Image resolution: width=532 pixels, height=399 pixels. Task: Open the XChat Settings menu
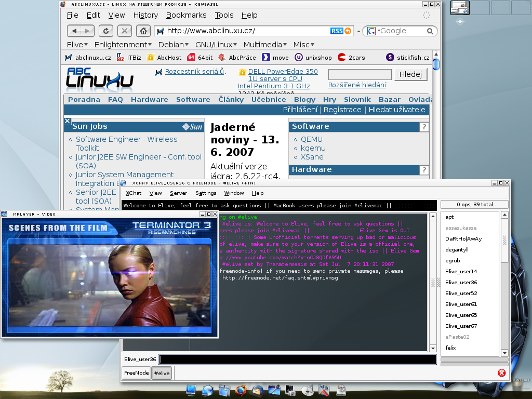tap(206, 193)
